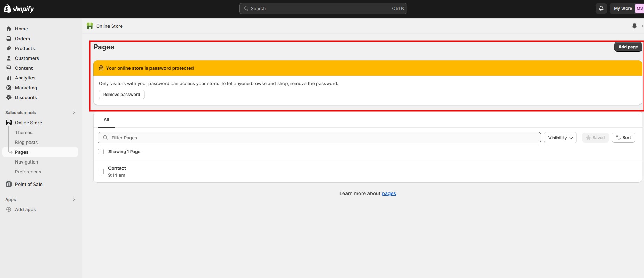
Task: Click into the Filter Pages search field
Action: (318, 138)
